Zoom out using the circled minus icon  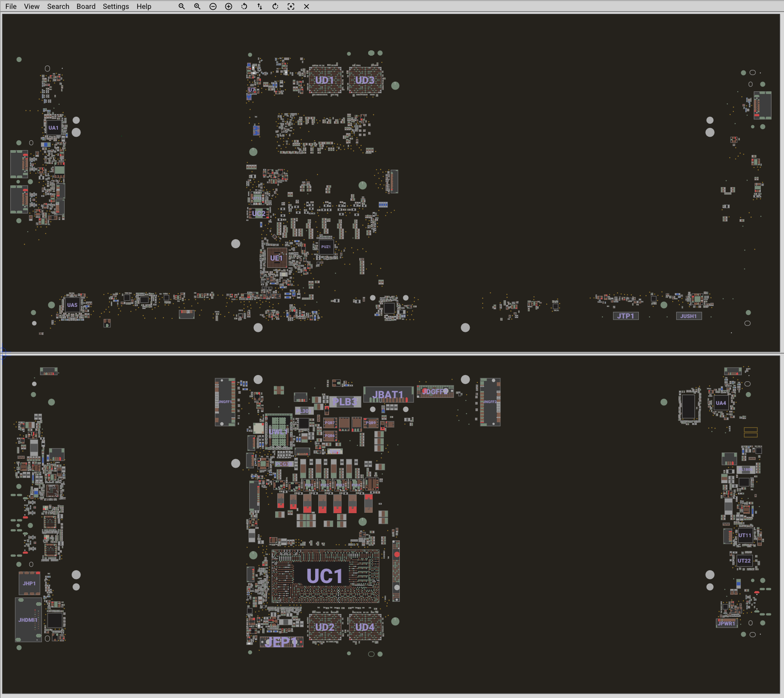coord(213,7)
